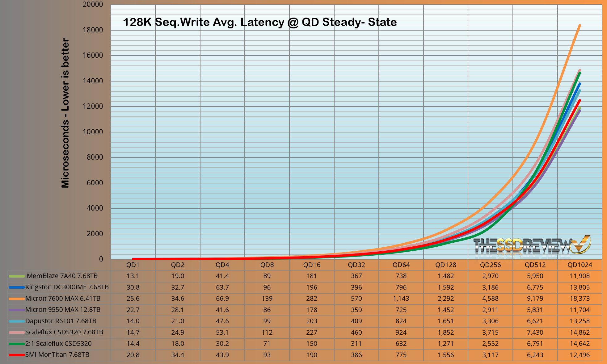Click the Microseconds vertical axis title
607x364 pixels.
pos(65,113)
